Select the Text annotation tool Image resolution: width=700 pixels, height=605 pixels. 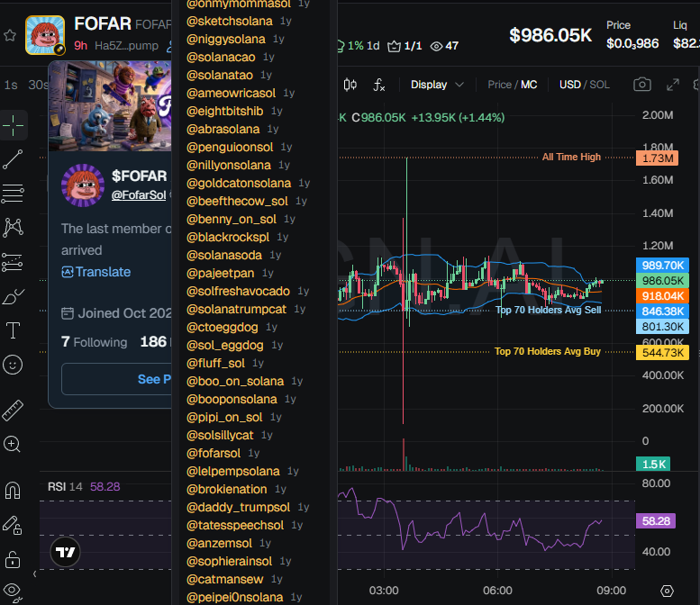click(x=13, y=330)
